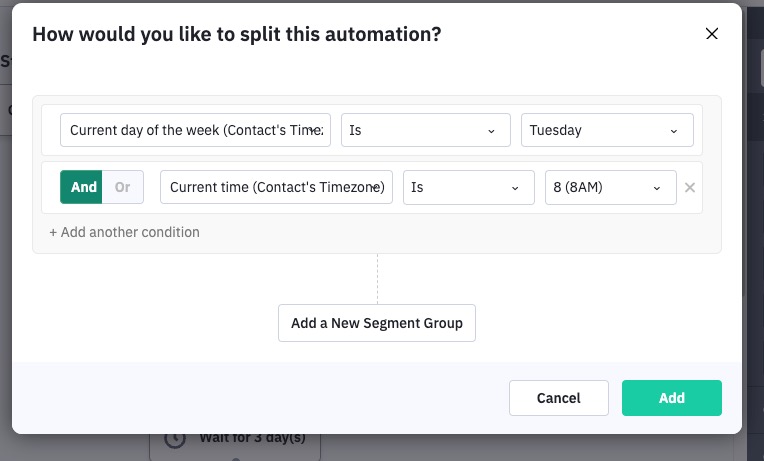Cancel the split automation dialog
Viewport: 764px width, 461px height.
558,398
